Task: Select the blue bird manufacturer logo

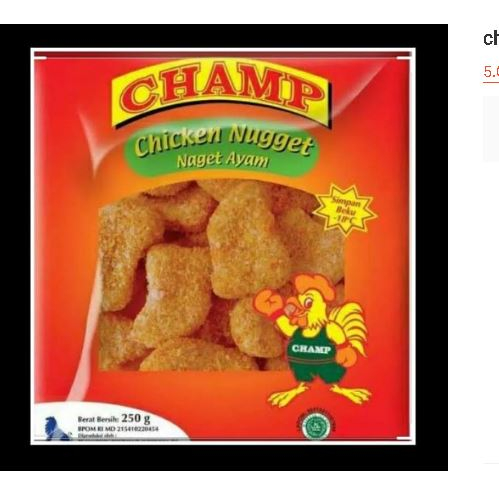Action: point(54,428)
